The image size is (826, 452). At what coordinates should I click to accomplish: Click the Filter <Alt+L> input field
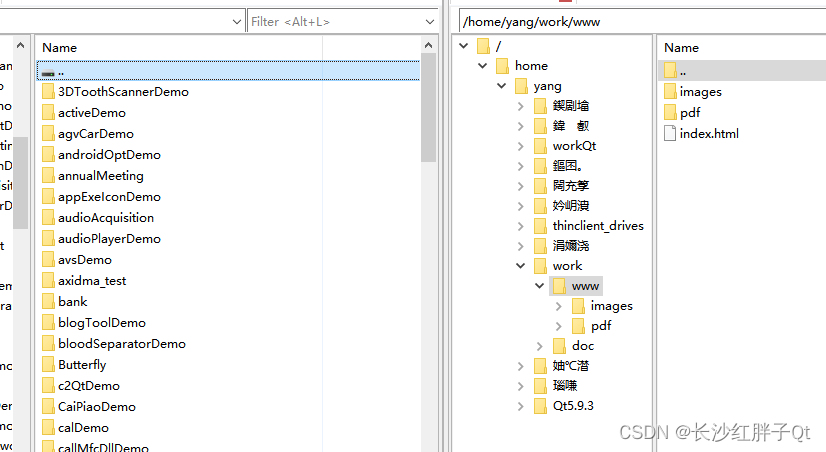coord(336,22)
